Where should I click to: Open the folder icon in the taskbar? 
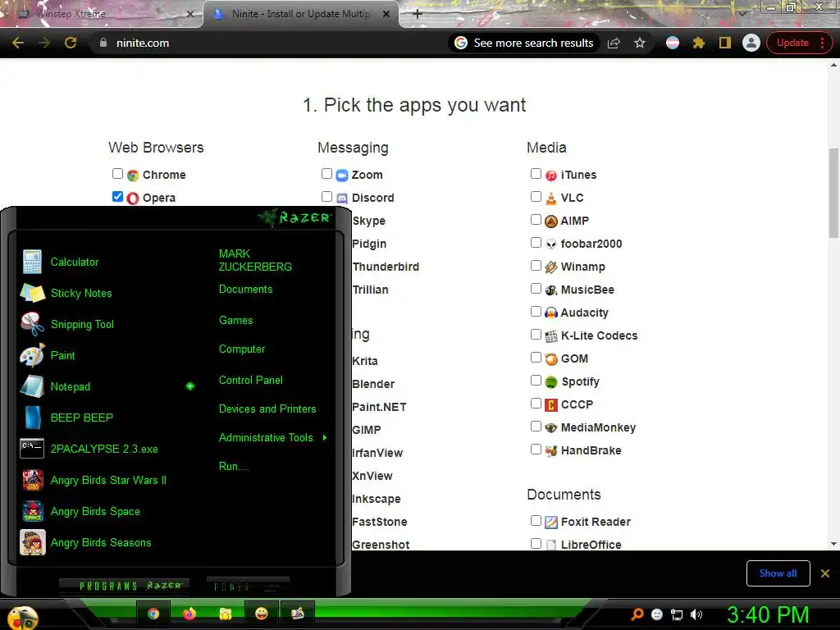[225, 614]
